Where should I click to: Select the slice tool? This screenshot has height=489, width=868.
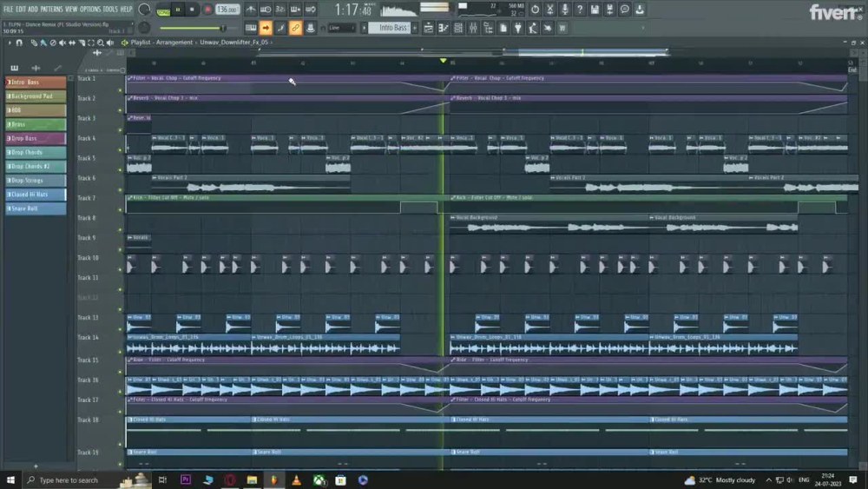pos(82,43)
